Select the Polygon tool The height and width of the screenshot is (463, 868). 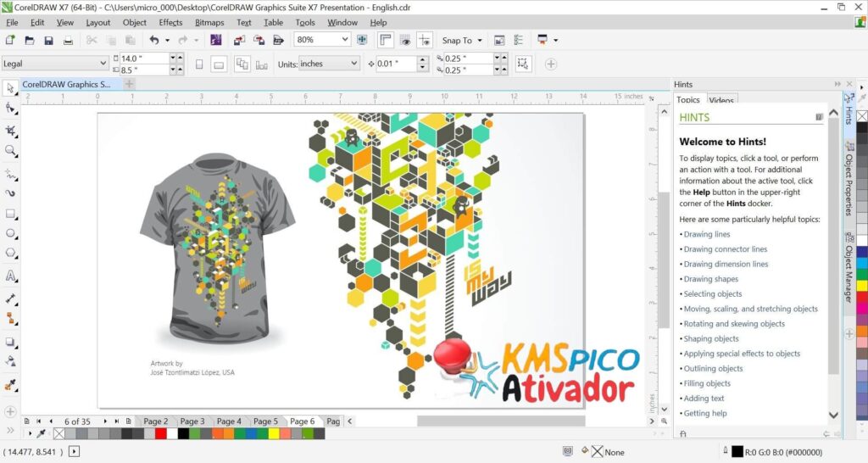point(10,253)
